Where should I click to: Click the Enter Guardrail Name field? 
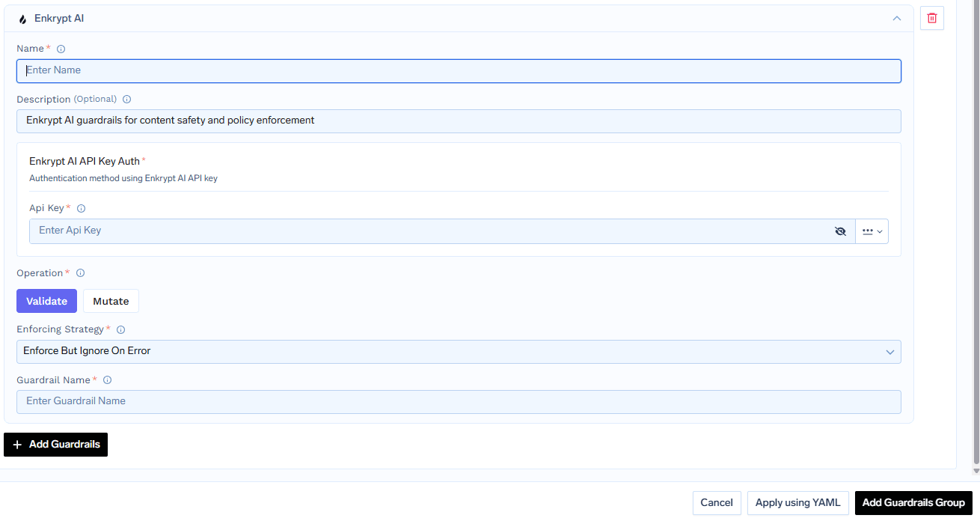tap(459, 402)
